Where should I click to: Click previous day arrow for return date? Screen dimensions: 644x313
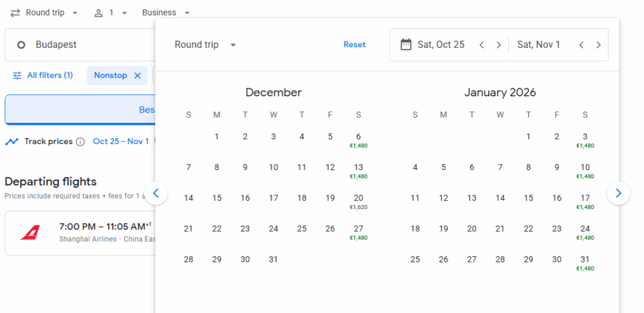[582, 45]
